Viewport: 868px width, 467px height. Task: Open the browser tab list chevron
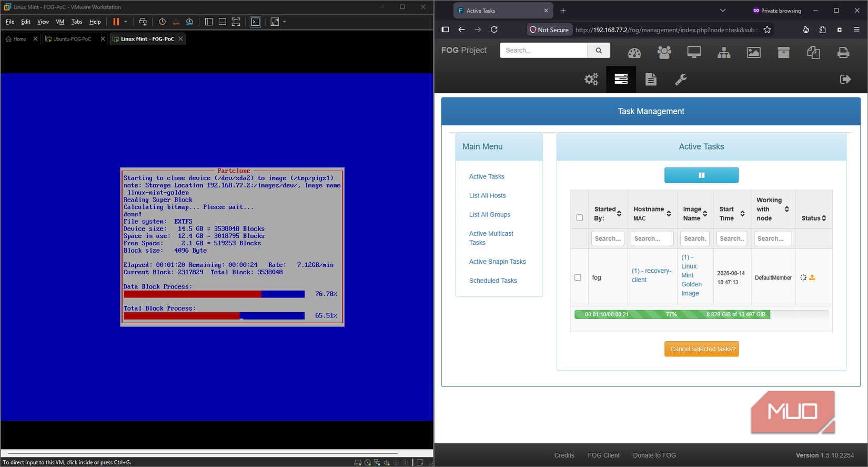pos(723,11)
